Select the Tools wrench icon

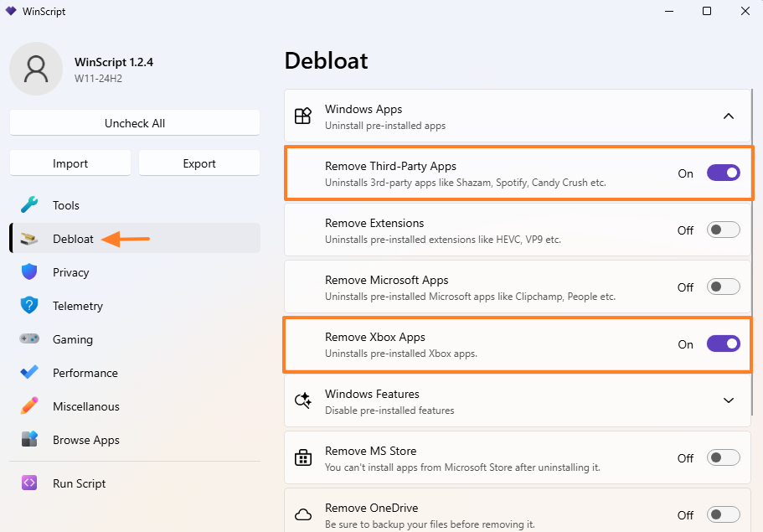28,204
